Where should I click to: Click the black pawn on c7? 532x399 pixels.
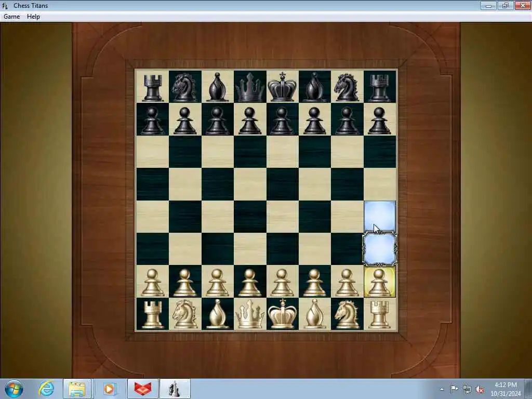217,120
